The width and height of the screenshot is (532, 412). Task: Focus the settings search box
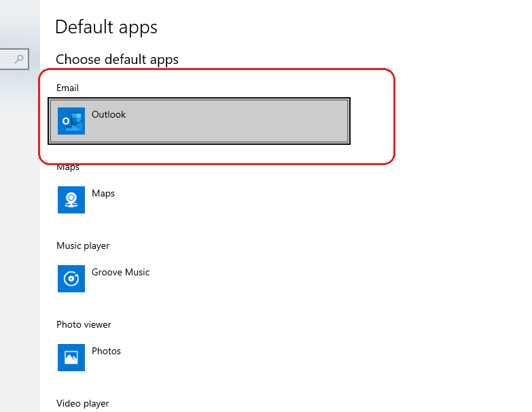click(x=8, y=59)
